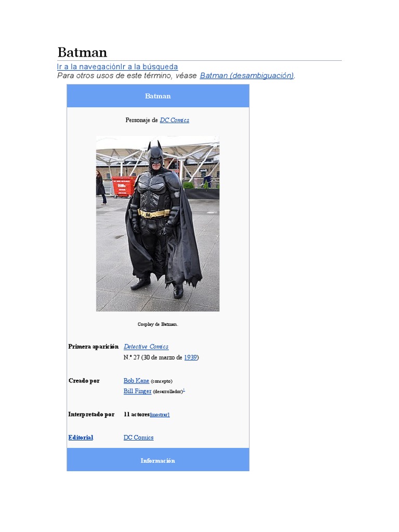Screen dimensions: 399x532
Task: Click the large 'Batman' page heading
Action: pyautogui.click(x=83, y=52)
